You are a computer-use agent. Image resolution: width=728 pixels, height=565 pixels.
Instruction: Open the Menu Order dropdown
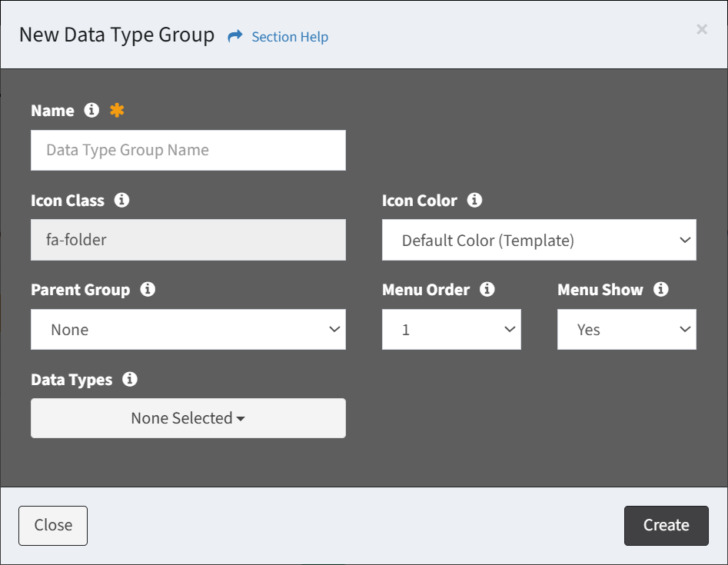451,330
